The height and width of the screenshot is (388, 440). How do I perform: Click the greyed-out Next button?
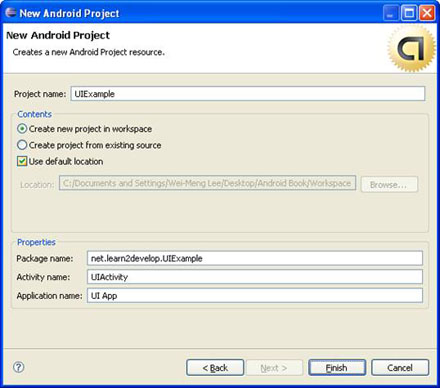click(x=274, y=368)
